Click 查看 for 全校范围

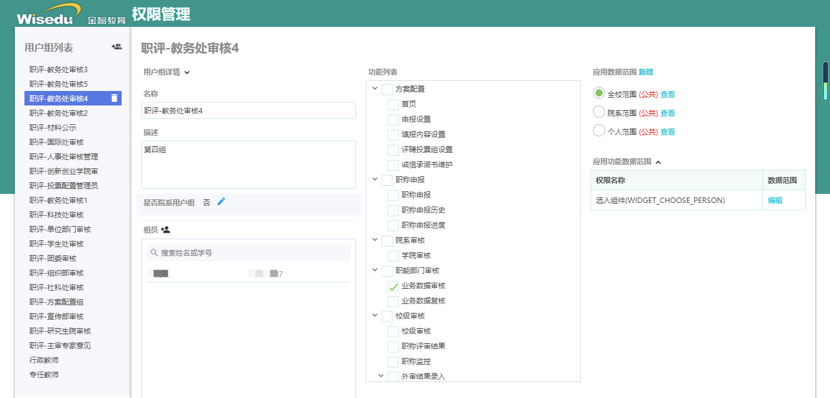[x=667, y=94]
